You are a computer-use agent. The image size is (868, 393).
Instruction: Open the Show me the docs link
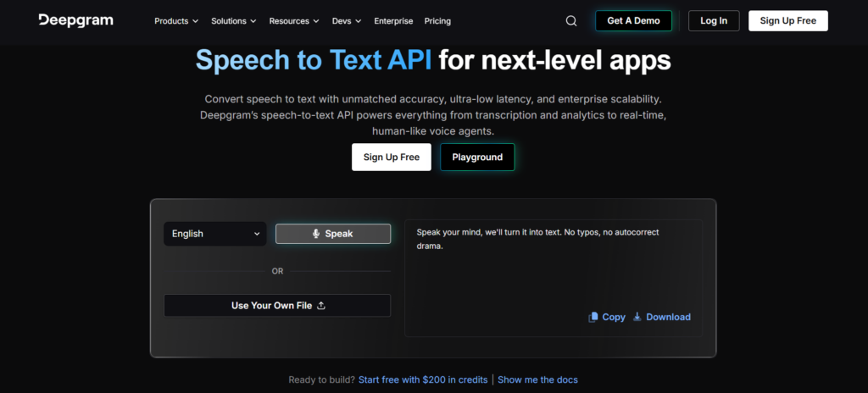[537, 379]
